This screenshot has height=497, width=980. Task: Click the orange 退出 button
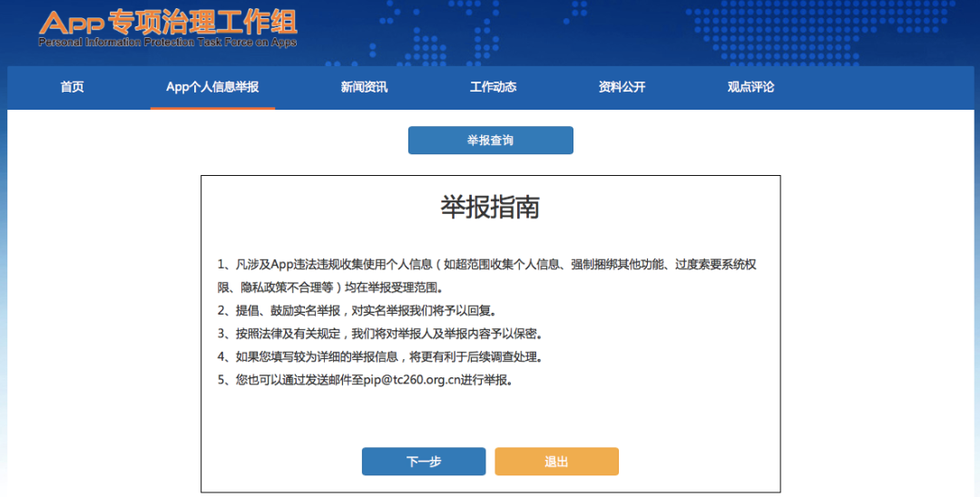click(557, 462)
